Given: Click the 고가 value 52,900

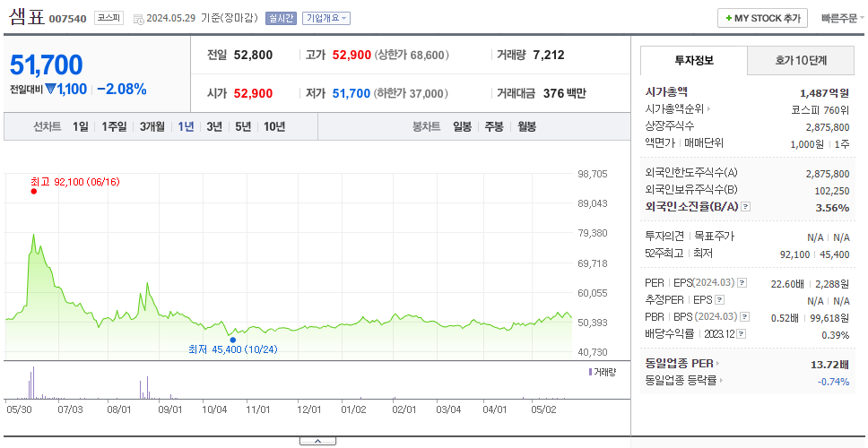Looking at the screenshot, I should pyautogui.click(x=352, y=55).
